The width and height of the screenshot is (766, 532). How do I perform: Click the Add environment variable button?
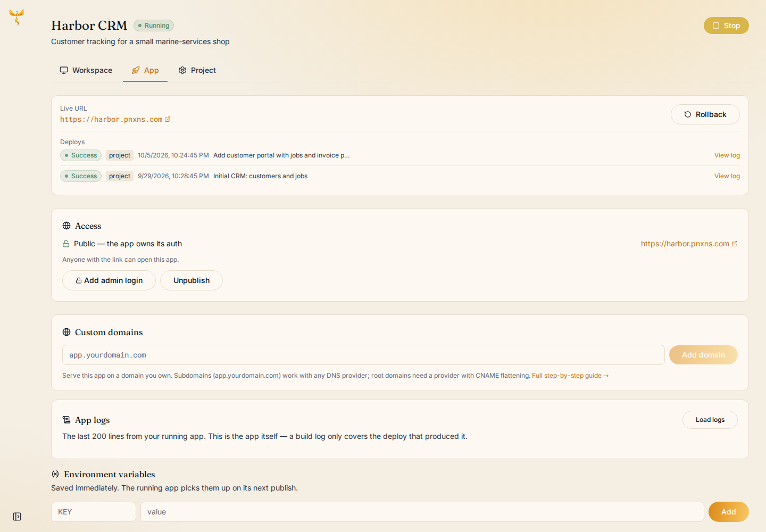pyautogui.click(x=729, y=512)
